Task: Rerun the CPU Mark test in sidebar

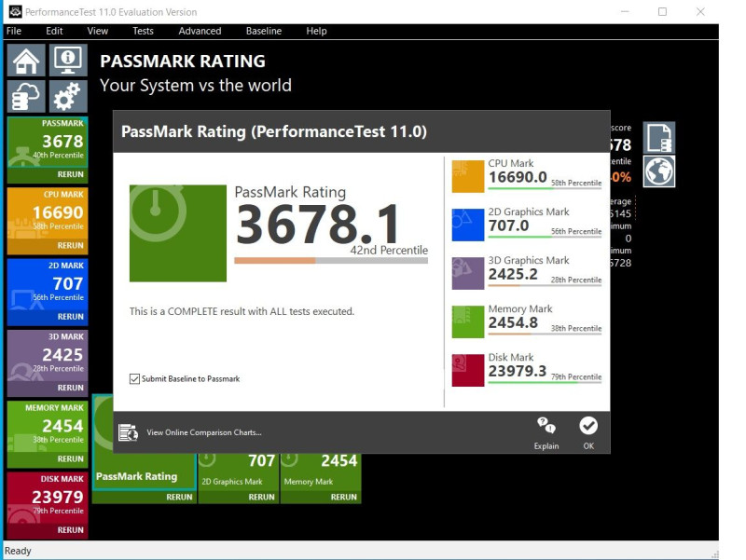Action: pyautogui.click(x=71, y=245)
